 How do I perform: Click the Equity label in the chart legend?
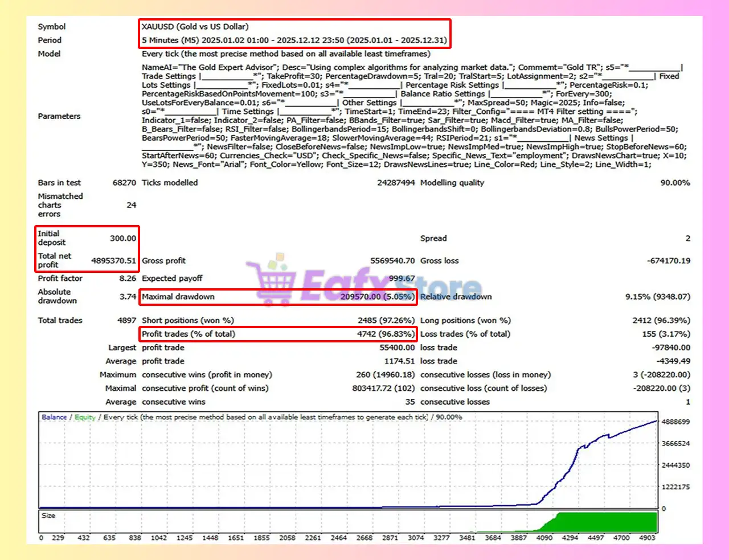85,417
